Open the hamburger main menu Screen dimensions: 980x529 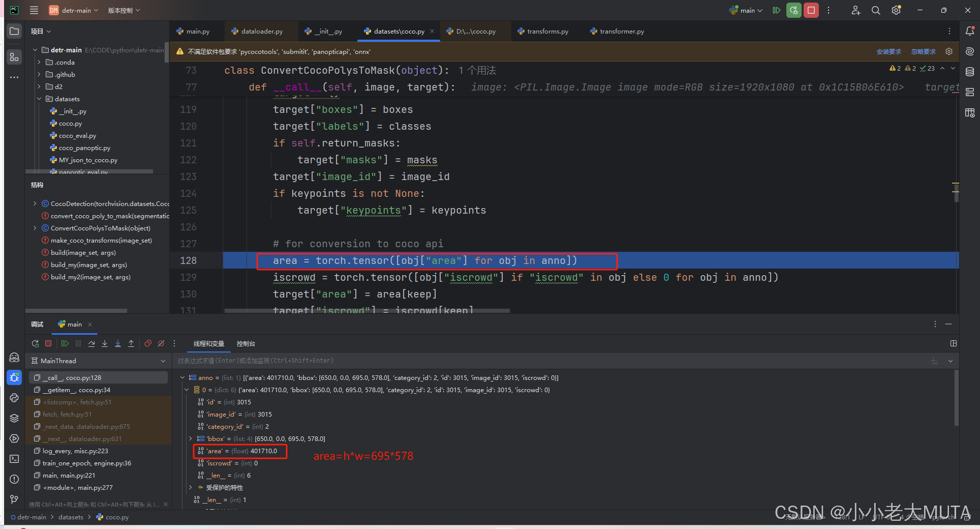tap(34, 10)
